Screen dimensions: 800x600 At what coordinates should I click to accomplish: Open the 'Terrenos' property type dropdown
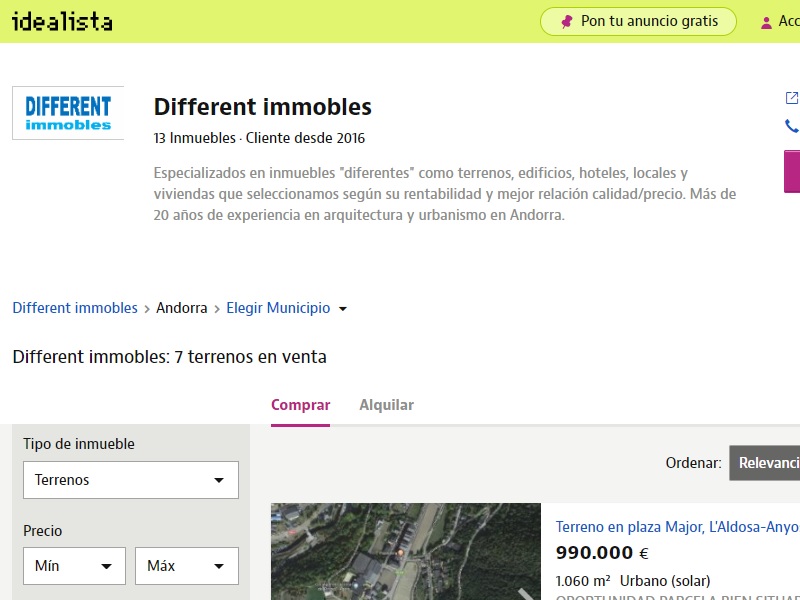tap(131, 480)
